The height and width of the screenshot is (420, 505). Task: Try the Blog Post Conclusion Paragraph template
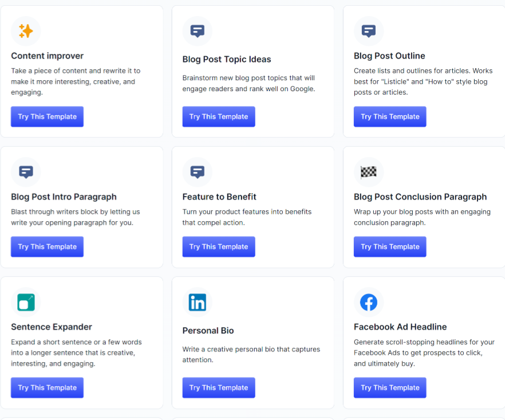390,246
